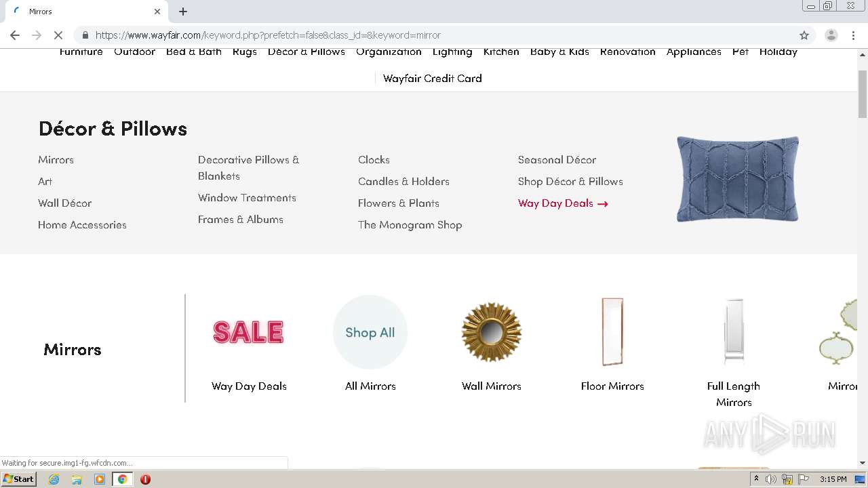Open the Wall Décor category link
Screen dimensions: 868x488
[64, 203]
